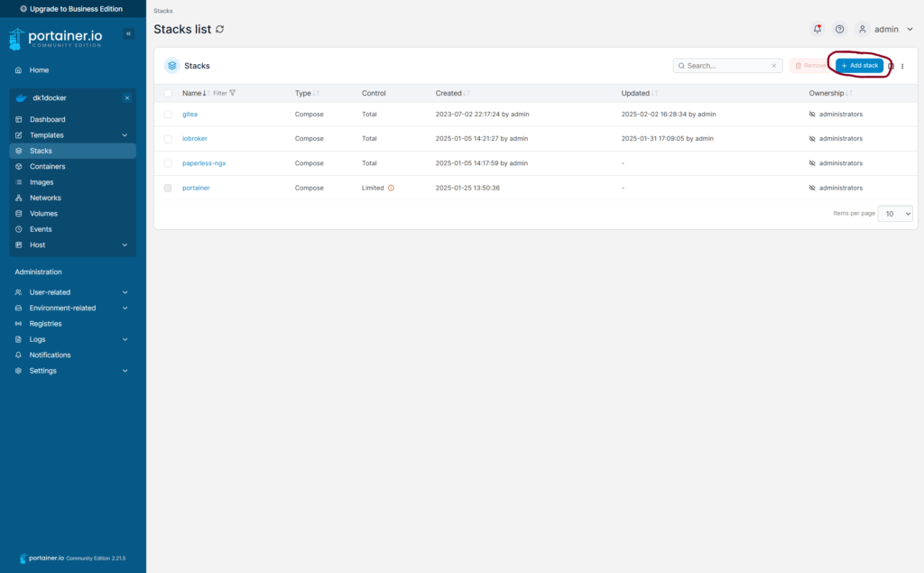Click the Remove button
This screenshot has height=573, width=924.
(811, 66)
